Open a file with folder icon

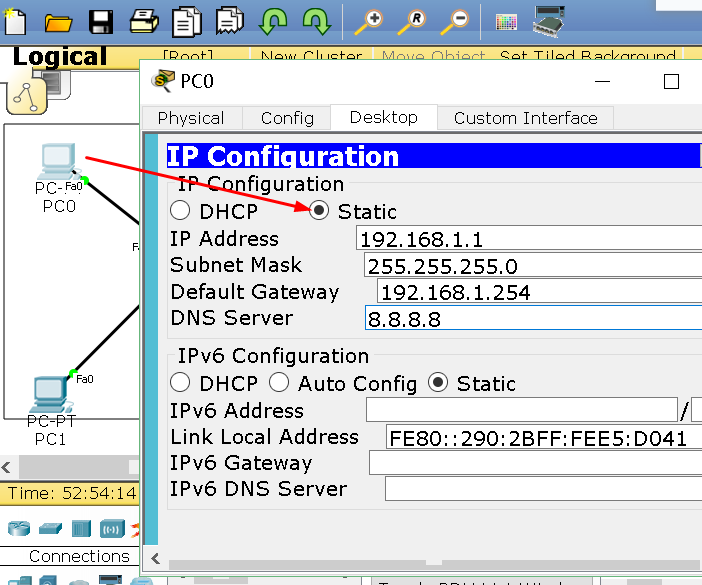coord(58,22)
